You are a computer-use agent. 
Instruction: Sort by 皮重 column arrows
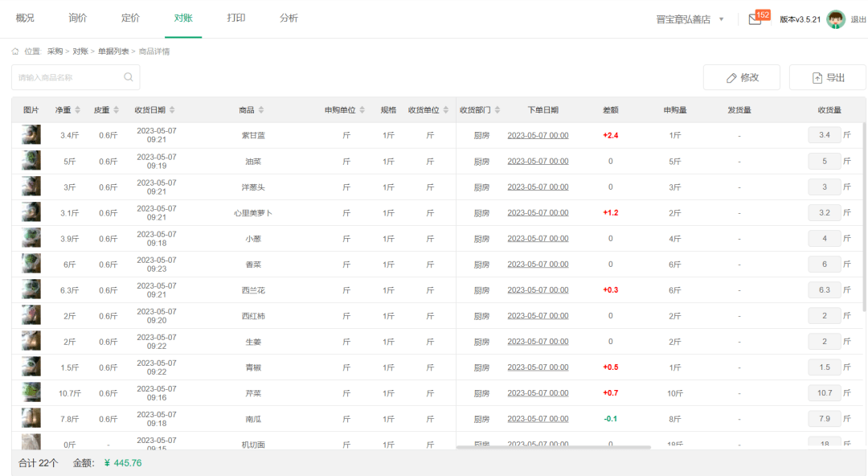117,110
